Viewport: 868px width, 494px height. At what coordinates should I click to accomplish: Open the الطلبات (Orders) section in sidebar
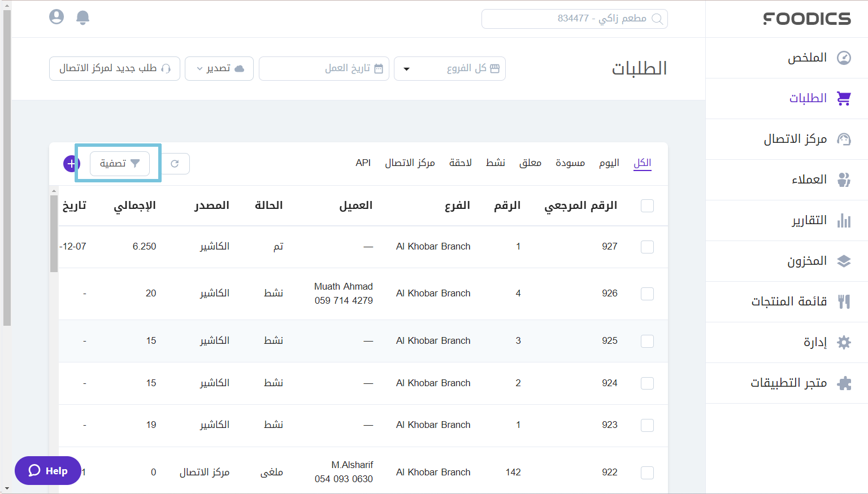tap(808, 98)
